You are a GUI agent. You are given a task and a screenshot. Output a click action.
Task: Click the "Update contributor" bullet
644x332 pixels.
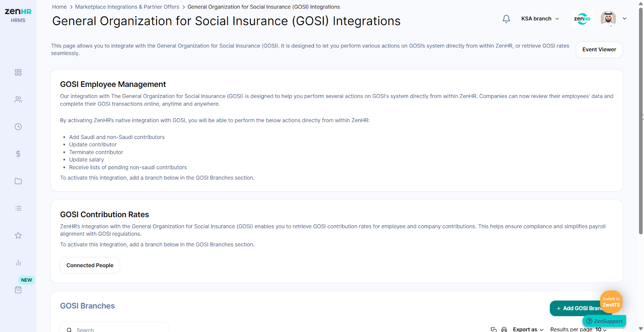pos(93,145)
